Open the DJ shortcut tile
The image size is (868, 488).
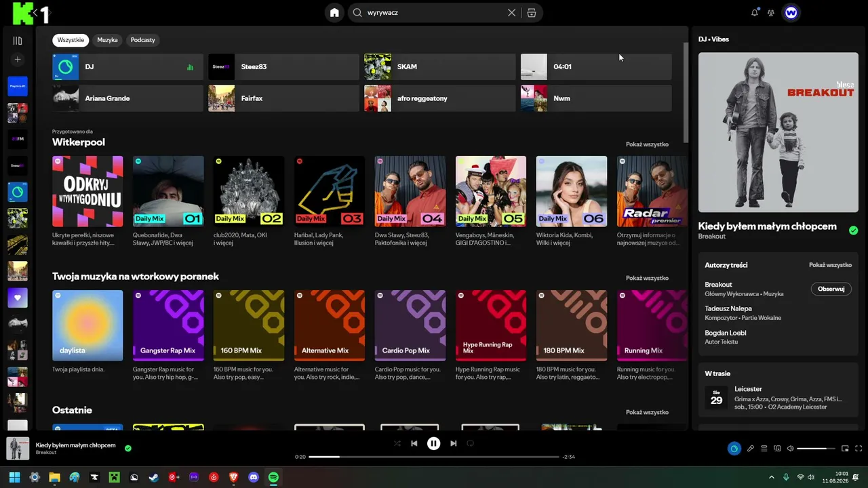tap(127, 67)
